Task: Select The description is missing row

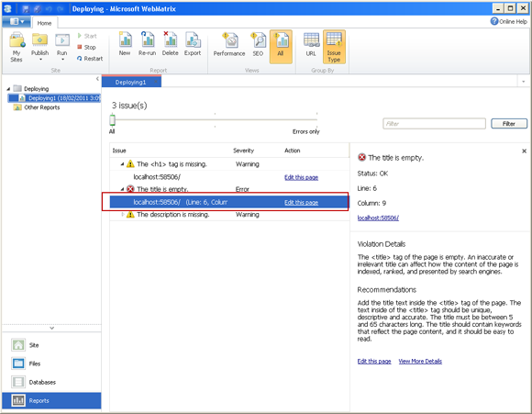Action: [x=229, y=215]
